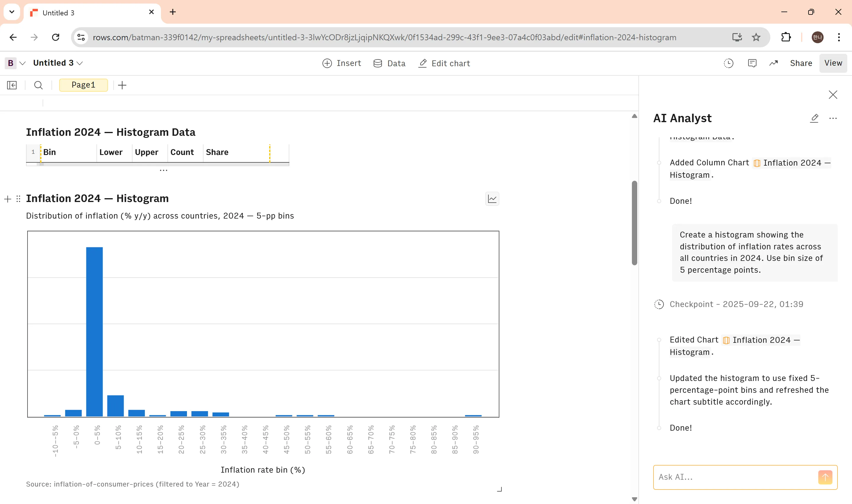The height and width of the screenshot is (504, 852).
Task: Expand Chrome tab search dropdown
Action: [x=12, y=12]
